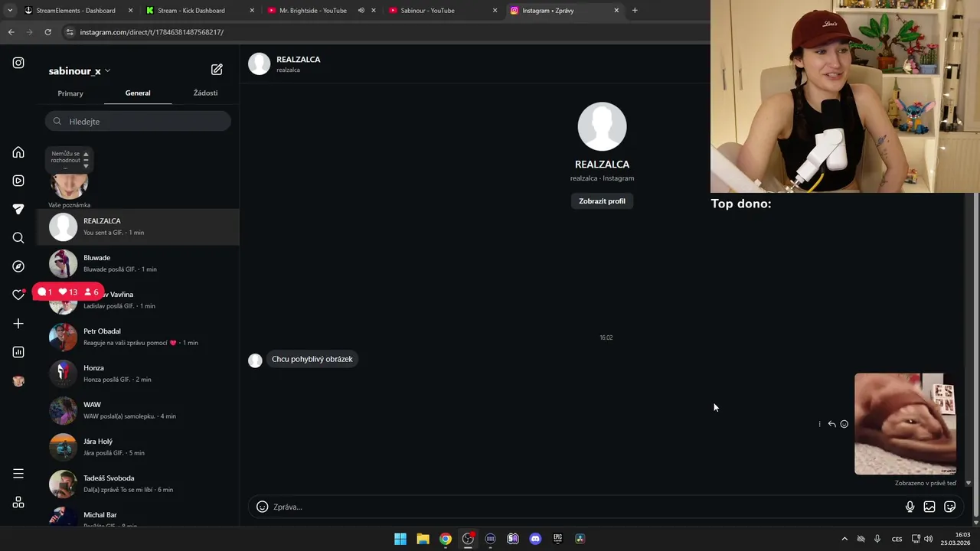Open File Explorer from the taskbar
The height and width of the screenshot is (551, 980).
(x=423, y=539)
